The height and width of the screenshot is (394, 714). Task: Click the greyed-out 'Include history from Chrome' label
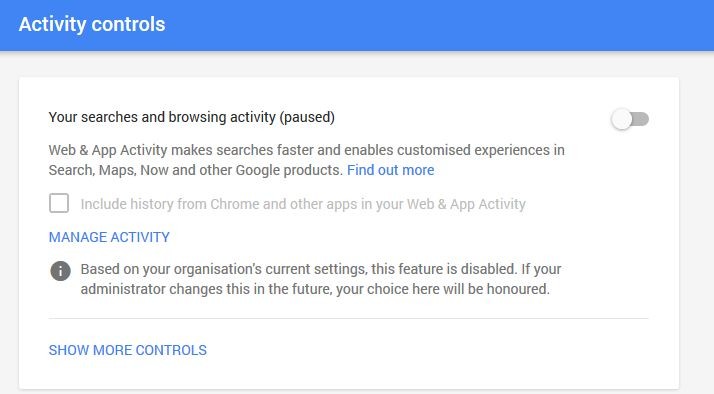tap(303, 204)
